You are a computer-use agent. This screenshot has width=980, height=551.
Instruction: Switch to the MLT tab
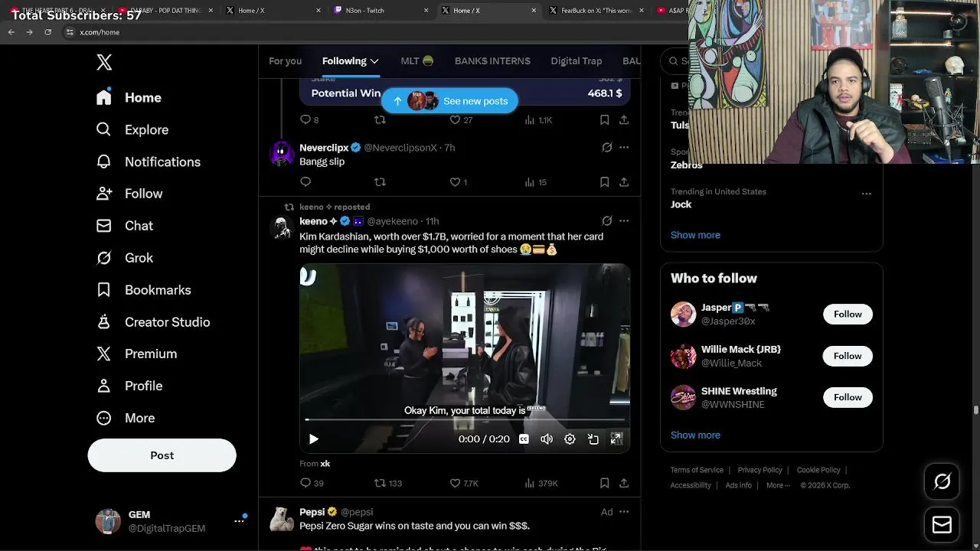point(417,61)
